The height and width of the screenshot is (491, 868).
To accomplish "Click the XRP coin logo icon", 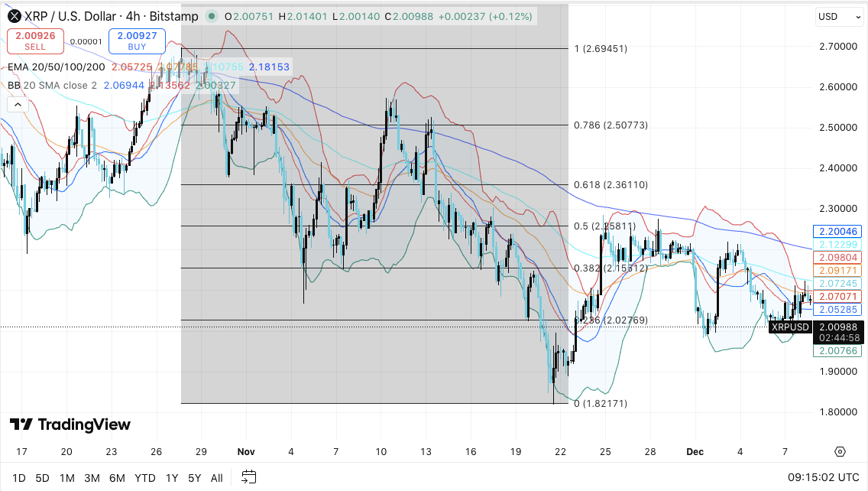I will pyautogui.click(x=14, y=17).
